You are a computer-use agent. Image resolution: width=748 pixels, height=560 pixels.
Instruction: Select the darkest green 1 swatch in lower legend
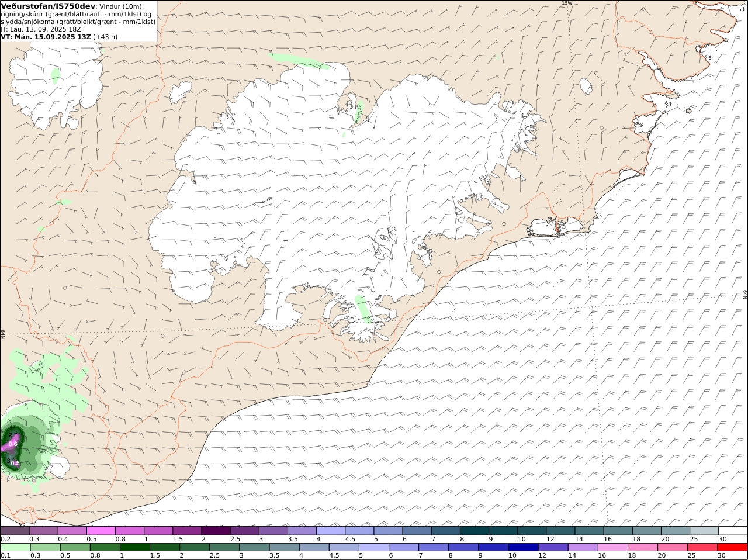point(135,548)
